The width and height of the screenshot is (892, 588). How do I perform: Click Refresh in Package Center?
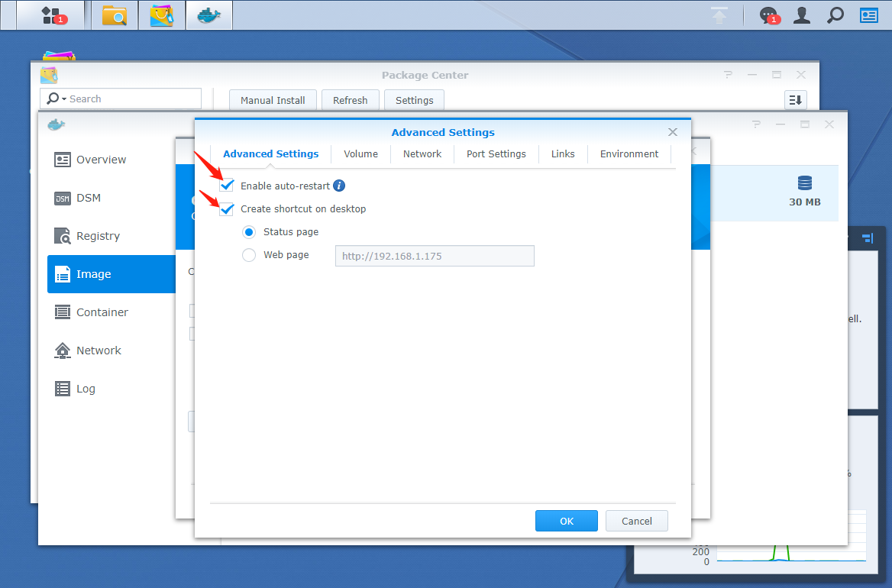(x=350, y=100)
